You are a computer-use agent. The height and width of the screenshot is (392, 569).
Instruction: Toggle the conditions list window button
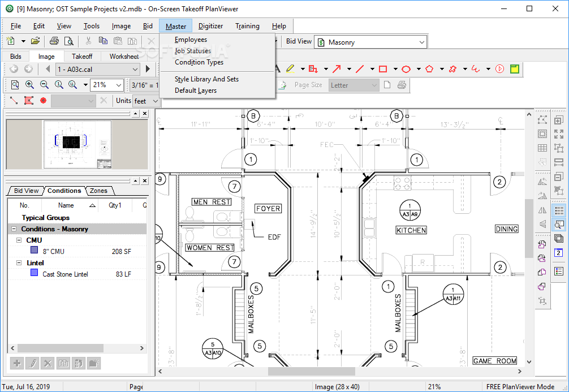[x=559, y=210]
